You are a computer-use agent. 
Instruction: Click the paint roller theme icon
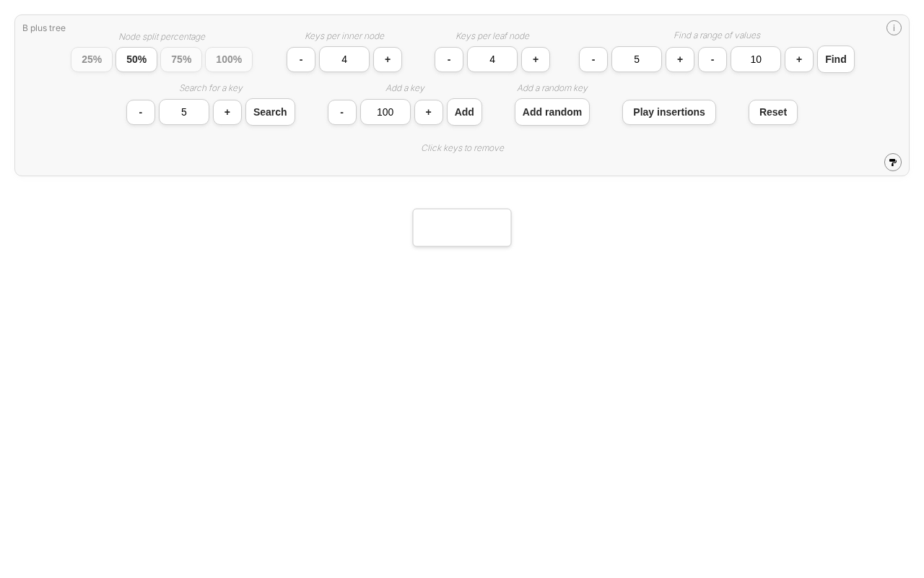tap(893, 163)
